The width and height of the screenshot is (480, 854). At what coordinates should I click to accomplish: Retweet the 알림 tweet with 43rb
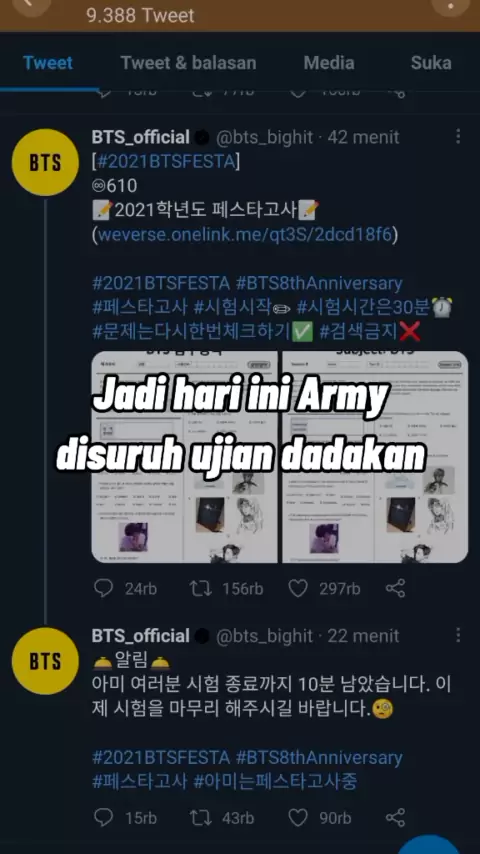point(200,818)
